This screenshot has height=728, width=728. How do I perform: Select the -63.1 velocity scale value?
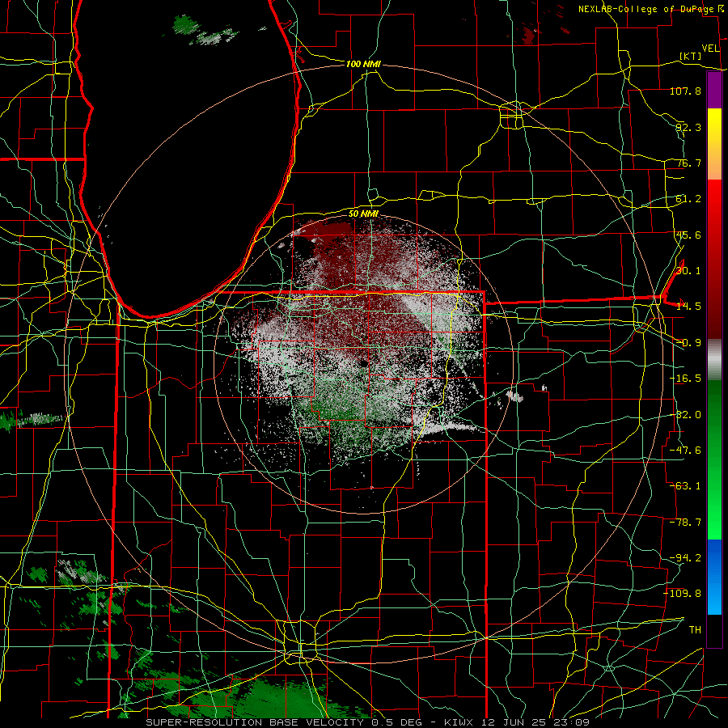[x=685, y=486]
